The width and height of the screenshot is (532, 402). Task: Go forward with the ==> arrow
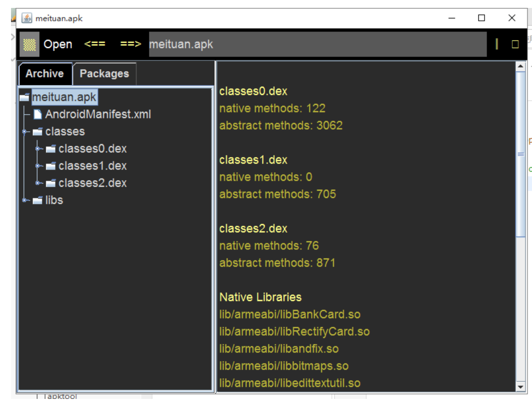[131, 44]
